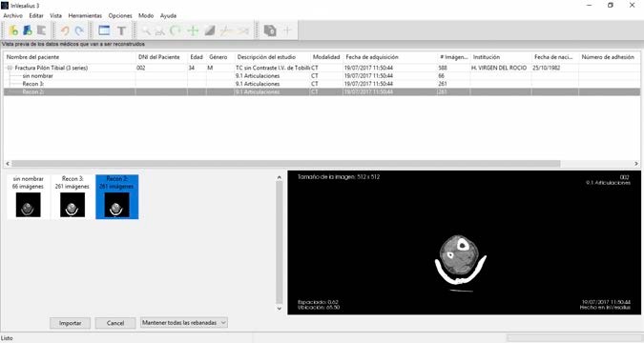Minimize the InVesalius 3 window

590,6
